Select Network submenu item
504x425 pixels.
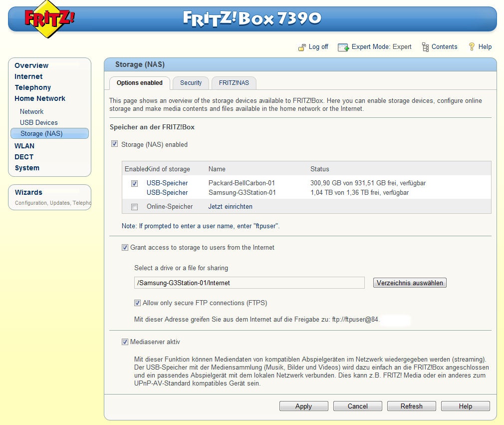(x=31, y=112)
